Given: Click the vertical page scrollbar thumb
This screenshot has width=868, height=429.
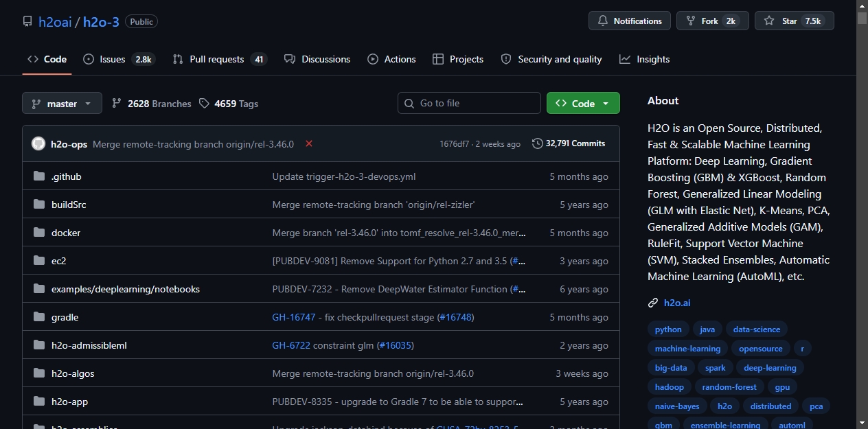Looking at the screenshot, I should coord(862,19).
